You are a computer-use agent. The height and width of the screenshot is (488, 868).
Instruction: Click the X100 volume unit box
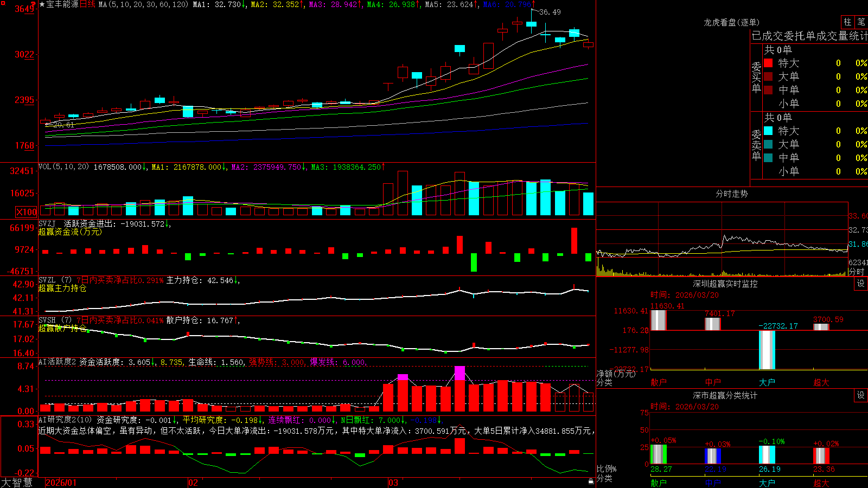click(x=27, y=212)
